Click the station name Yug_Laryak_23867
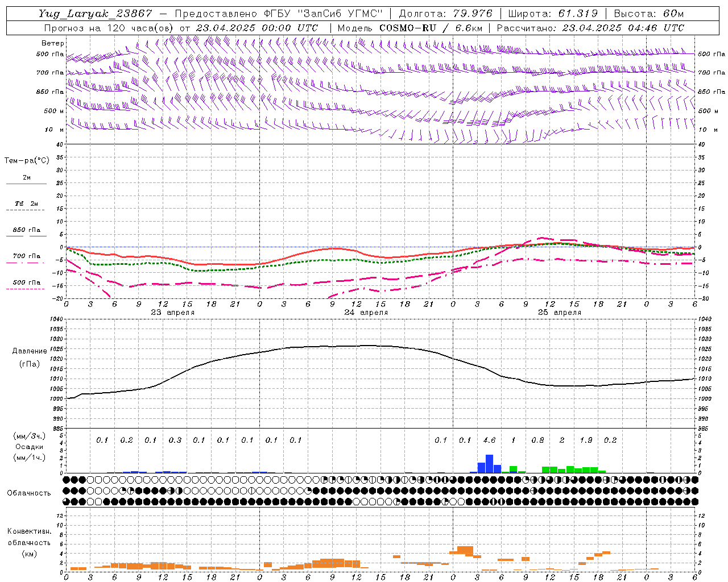The image size is (728, 582). pyautogui.click(x=95, y=14)
